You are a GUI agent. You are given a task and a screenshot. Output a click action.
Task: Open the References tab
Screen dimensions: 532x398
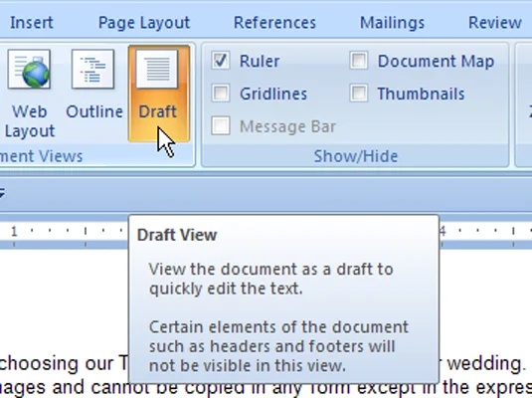coord(274,23)
